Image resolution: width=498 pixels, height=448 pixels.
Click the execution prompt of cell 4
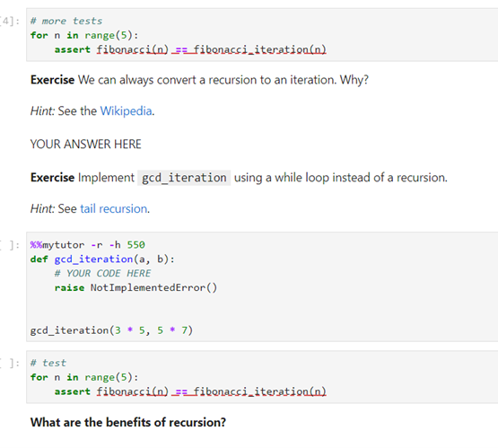(x=10, y=22)
